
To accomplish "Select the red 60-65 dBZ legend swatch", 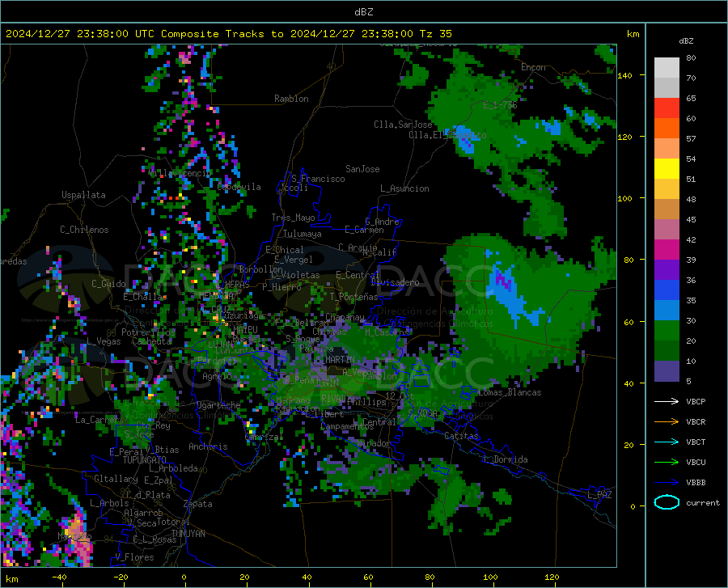I will click(x=667, y=108).
